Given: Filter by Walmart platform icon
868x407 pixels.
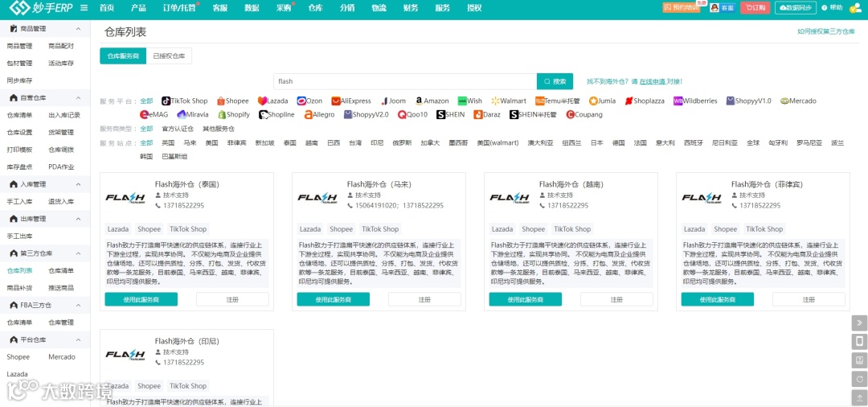Looking at the screenshot, I should coord(495,101).
